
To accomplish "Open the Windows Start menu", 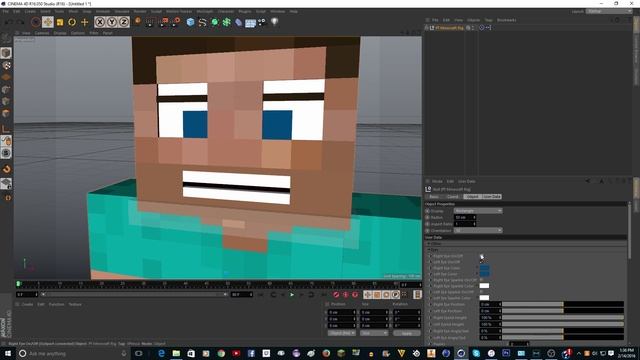I will click(7, 353).
